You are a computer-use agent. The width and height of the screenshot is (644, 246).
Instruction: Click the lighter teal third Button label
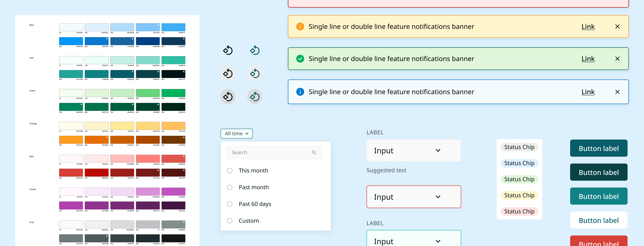pos(599,196)
